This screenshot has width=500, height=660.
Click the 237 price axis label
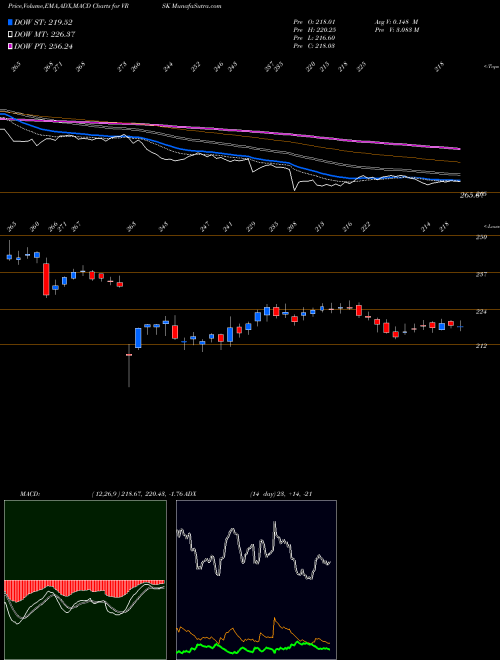point(482,274)
